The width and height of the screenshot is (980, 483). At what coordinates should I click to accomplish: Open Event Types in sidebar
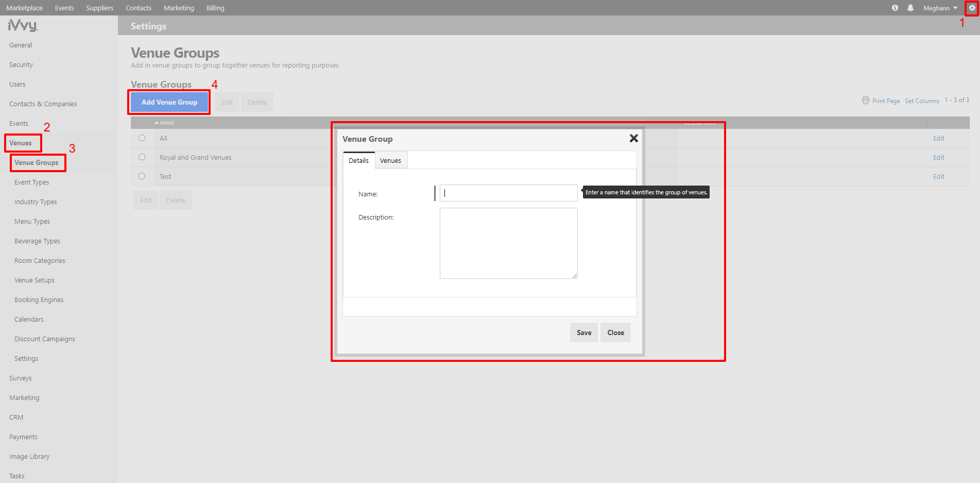32,182
